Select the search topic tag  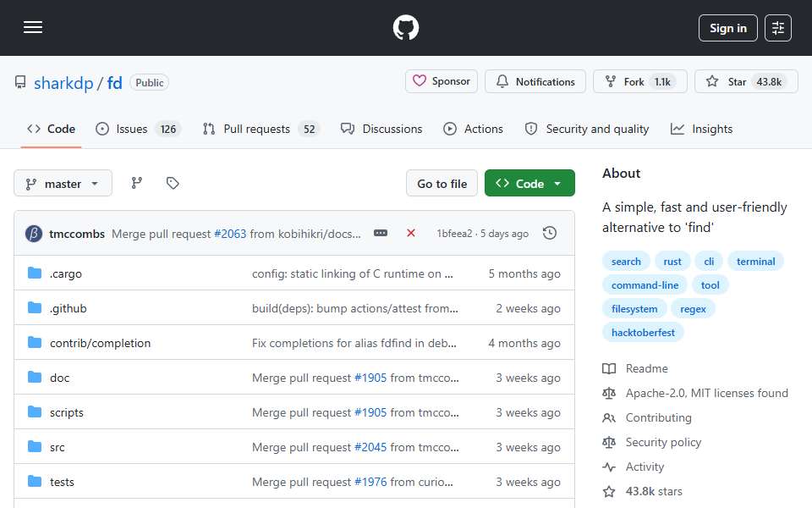626,262
